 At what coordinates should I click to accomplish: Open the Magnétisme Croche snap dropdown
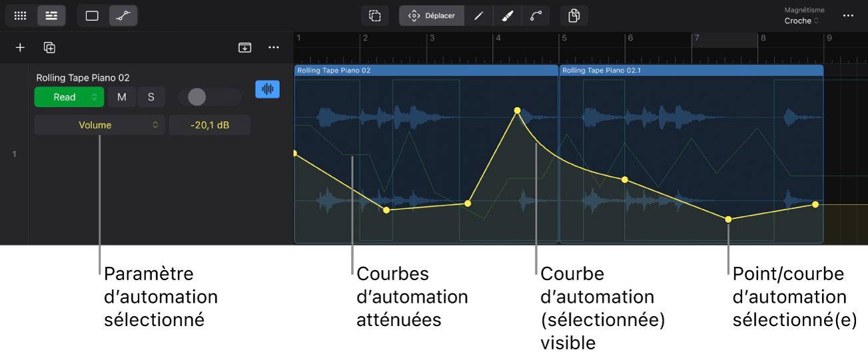pos(802,21)
